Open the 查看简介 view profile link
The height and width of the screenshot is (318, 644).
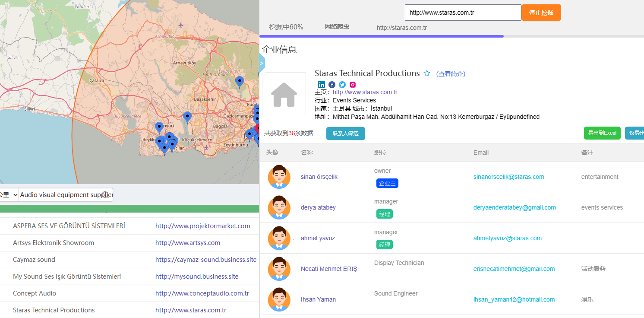(x=451, y=74)
